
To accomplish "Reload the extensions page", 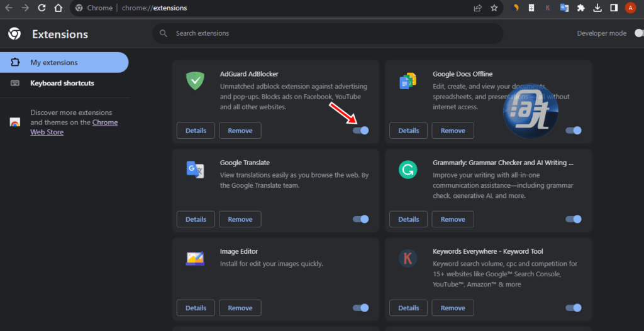I will click(x=42, y=8).
